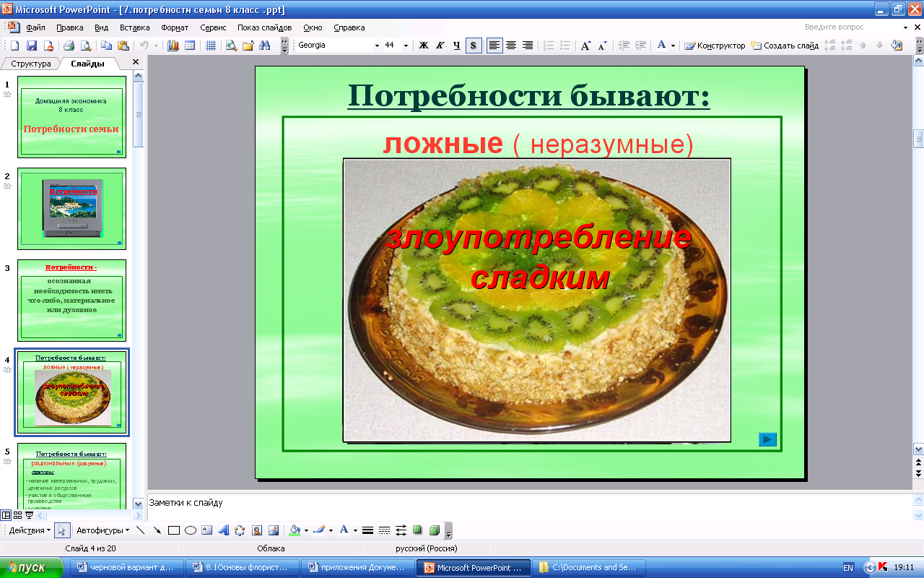This screenshot has height=578, width=924.
Task: Open the Показ слайдов menu
Action: (x=264, y=27)
